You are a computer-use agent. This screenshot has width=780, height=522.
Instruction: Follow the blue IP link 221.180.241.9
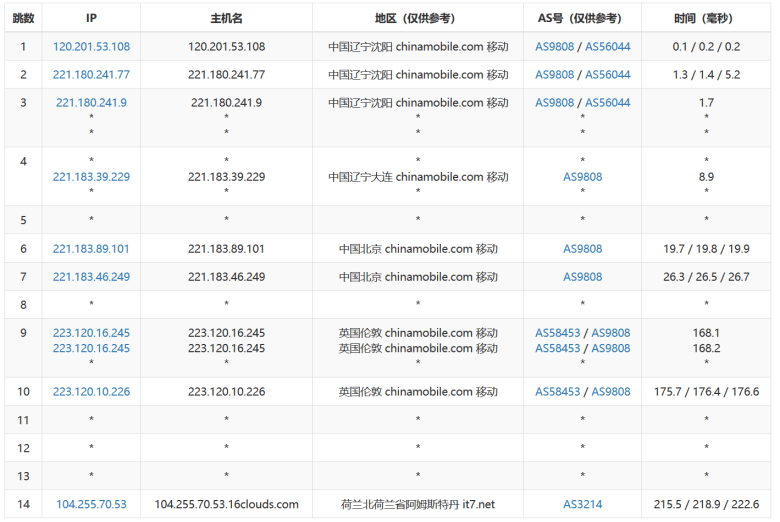(x=91, y=102)
